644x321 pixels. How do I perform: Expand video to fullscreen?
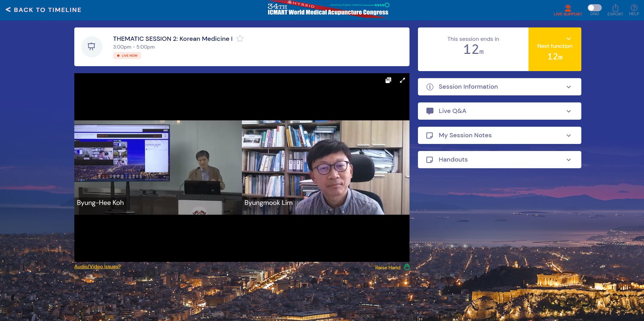402,80
